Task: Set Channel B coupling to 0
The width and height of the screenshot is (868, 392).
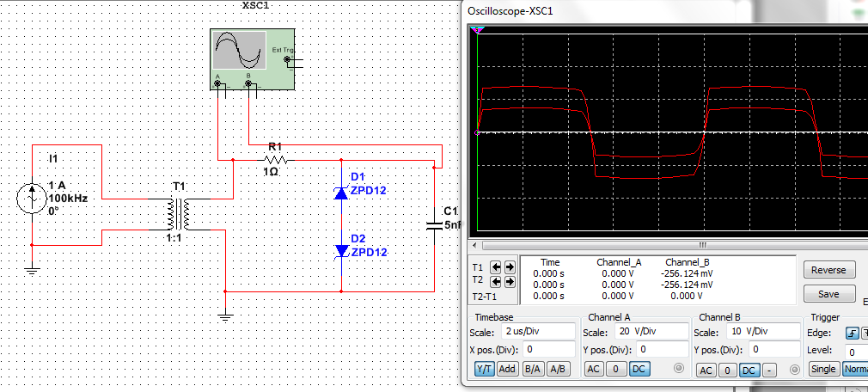Action: tap(728, 371)
